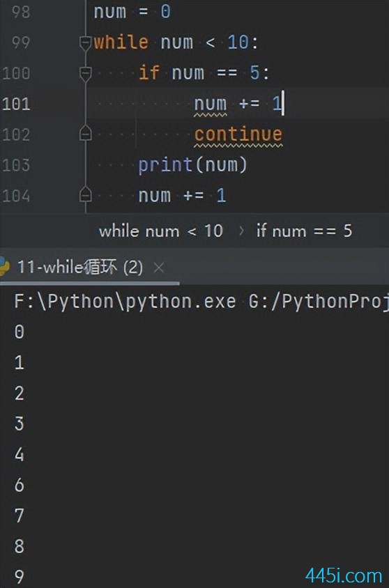Click the Python icon on the run tab

4,267
